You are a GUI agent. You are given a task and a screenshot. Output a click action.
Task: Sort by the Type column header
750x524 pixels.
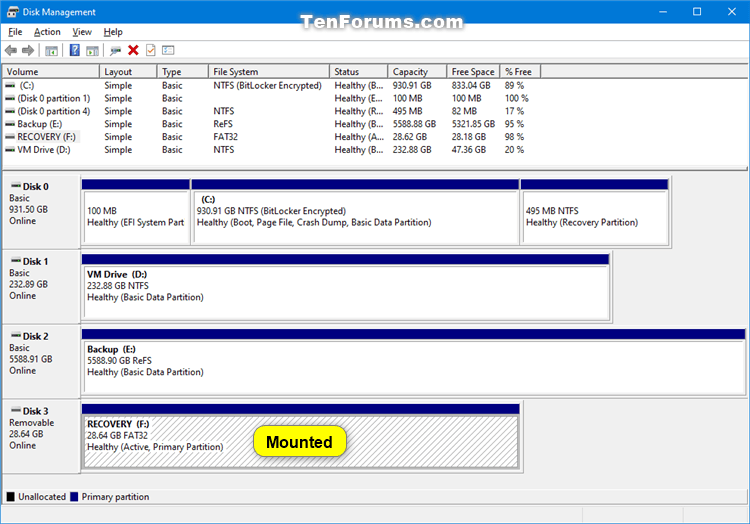tap(183, 72)
